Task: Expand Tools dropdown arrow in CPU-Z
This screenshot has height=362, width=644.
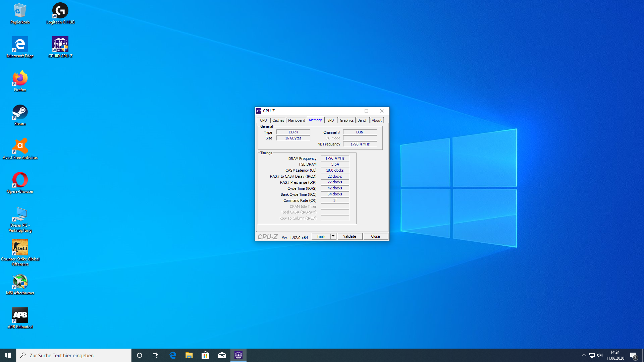Action: (333, 236)
